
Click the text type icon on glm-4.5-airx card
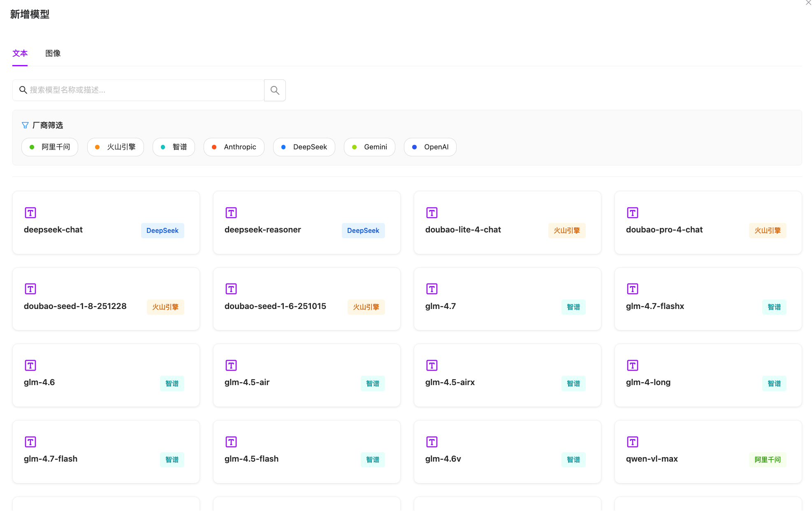point(432,365)
